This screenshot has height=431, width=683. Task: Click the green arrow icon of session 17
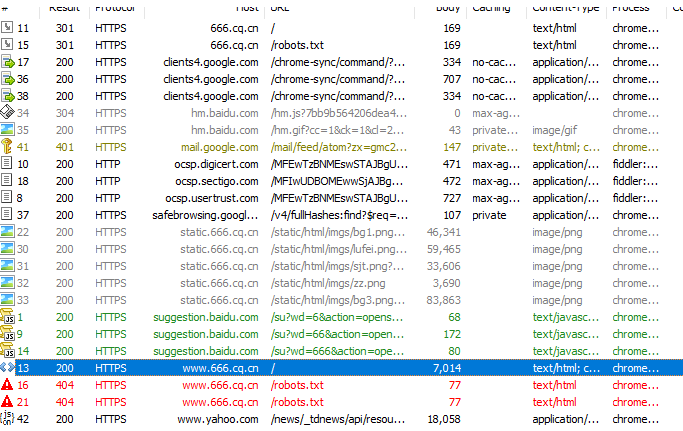[x=7, y=62]
